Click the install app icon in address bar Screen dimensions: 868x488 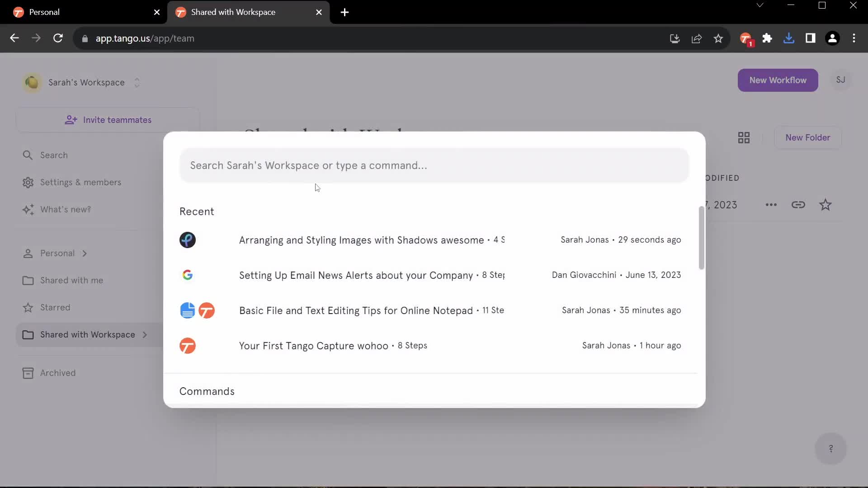[675, 39]
